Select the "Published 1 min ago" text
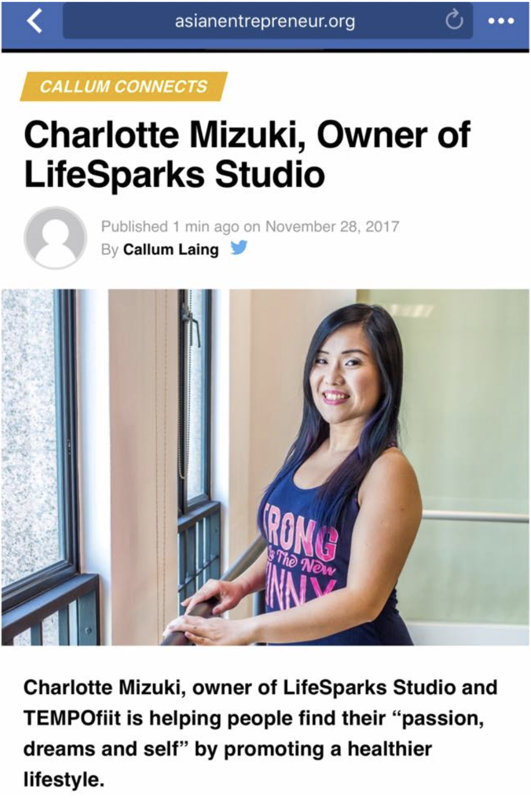The image size is (531, 812). [170, 226]
